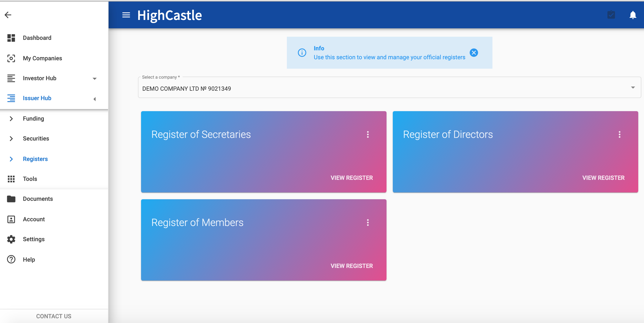Click the Settings gear icon

(x=11, y=239)
